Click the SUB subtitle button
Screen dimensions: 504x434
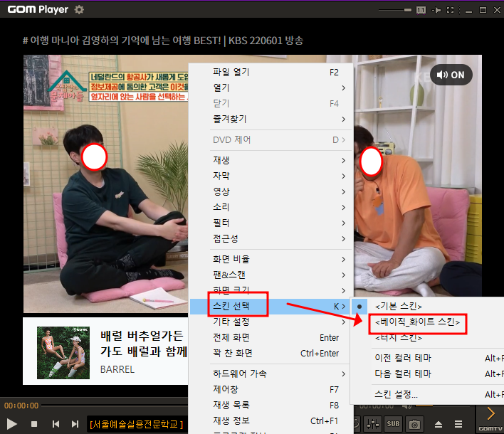coord(393,424)
